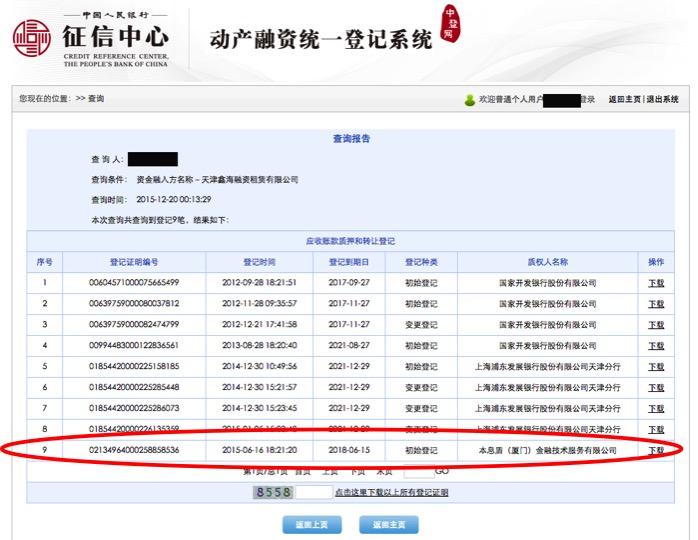Click 退出系统 to log out
This screenshot has width=698, height=540.
[662, 99]
